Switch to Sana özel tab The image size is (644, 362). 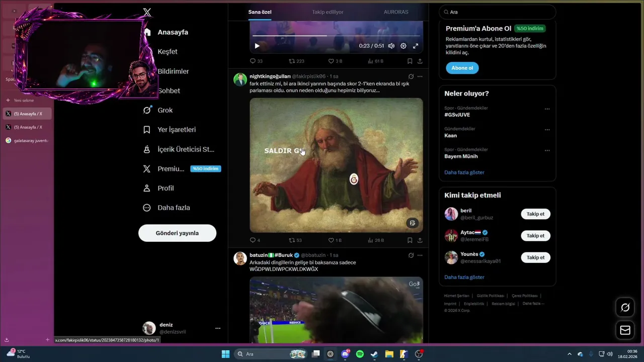260,12
